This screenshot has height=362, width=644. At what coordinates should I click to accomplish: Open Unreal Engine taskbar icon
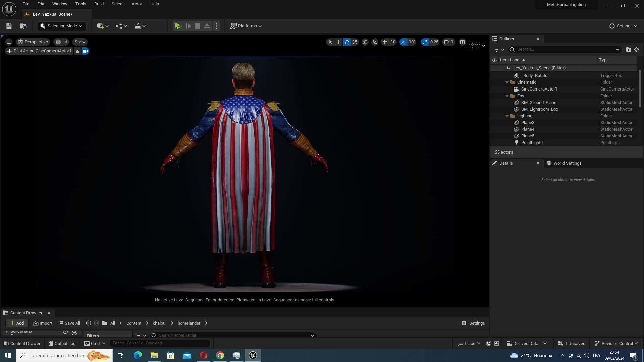click(x=253, y=355)
